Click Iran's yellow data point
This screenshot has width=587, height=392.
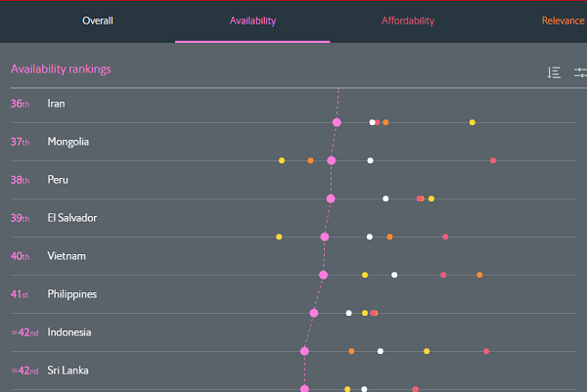(473, 122)
